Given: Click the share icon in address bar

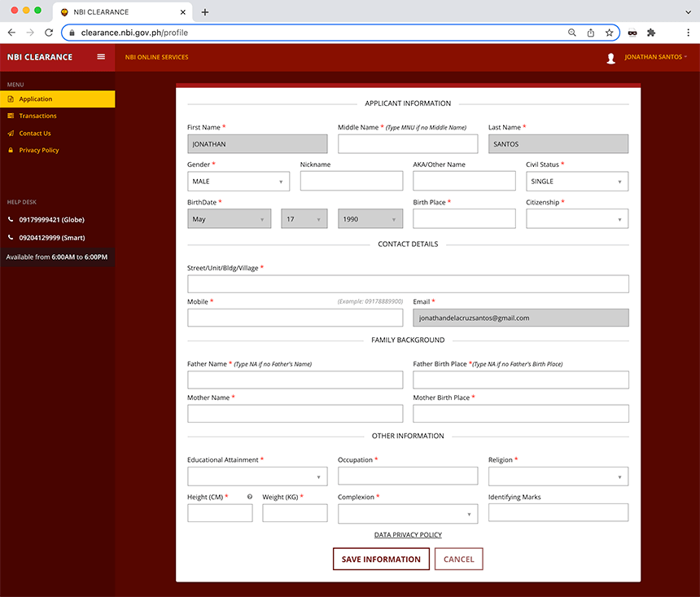Looking at the screenshot, I should click(591, 33).
